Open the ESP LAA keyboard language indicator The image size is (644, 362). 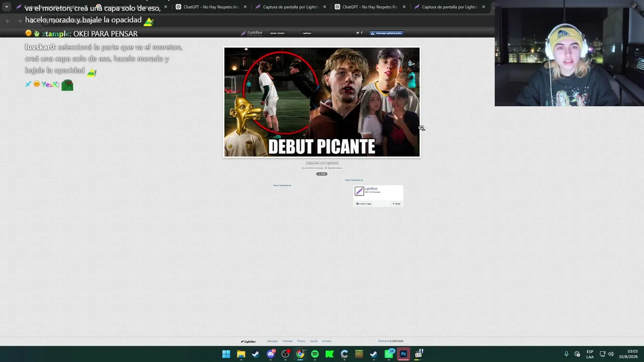(x=590, y=354)
